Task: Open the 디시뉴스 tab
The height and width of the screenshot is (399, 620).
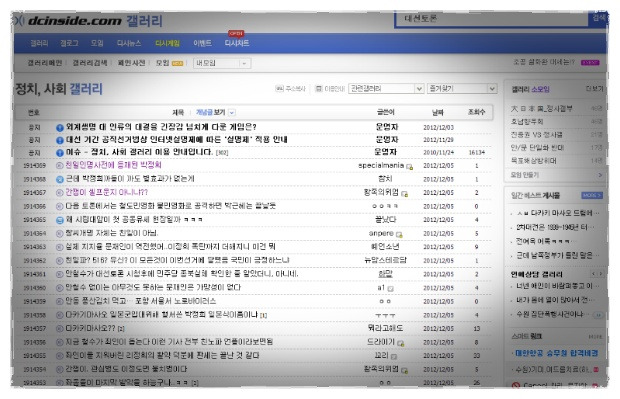Action: coord(129,43)
